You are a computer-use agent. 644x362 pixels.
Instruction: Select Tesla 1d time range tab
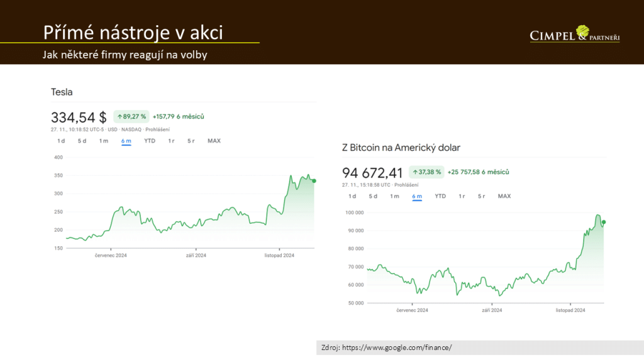click(x=61, y=141)
